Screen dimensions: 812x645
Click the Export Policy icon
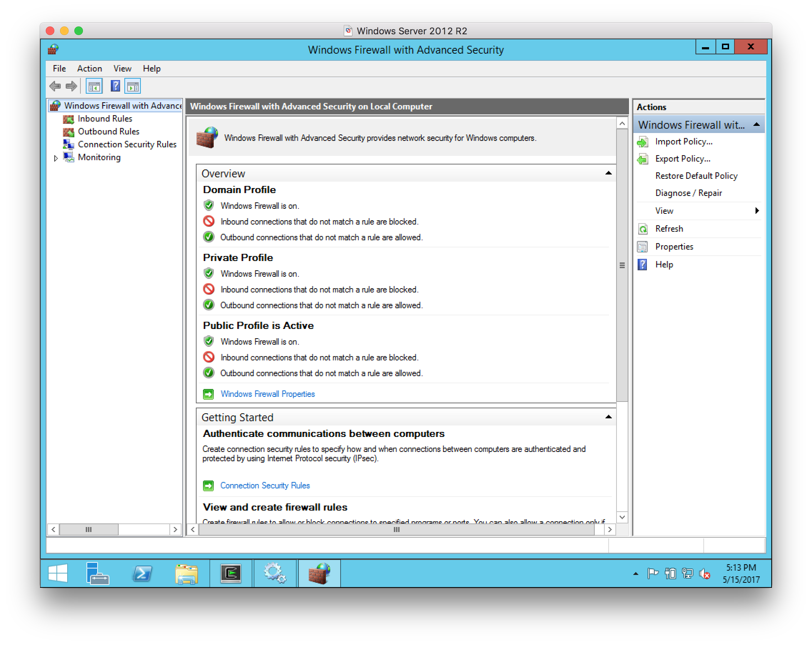point(643,159)
